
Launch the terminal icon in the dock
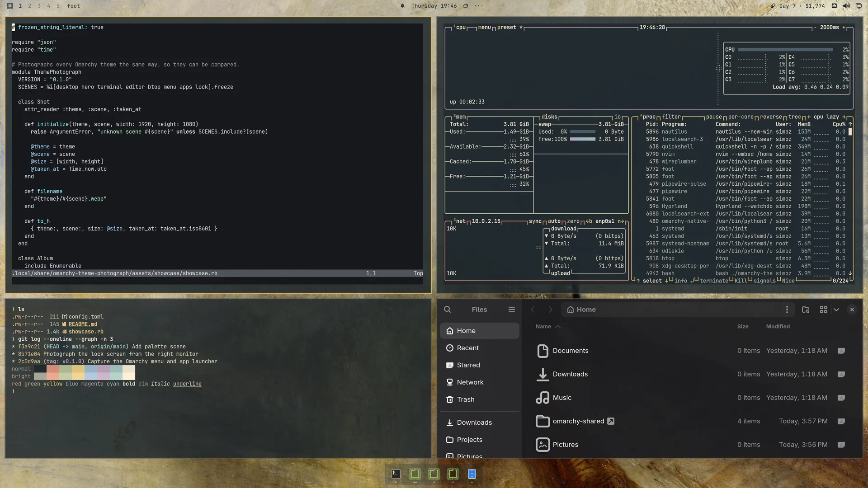tap(396, 474)
